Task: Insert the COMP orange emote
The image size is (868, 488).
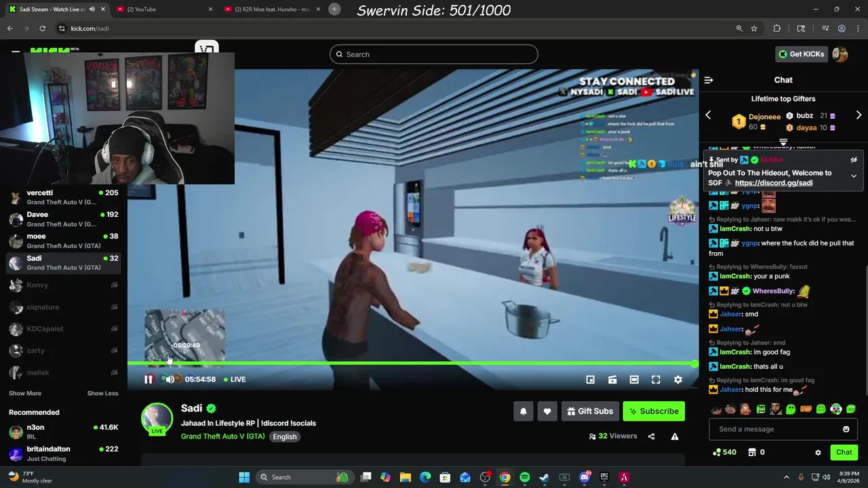Action: pos(806,409)
